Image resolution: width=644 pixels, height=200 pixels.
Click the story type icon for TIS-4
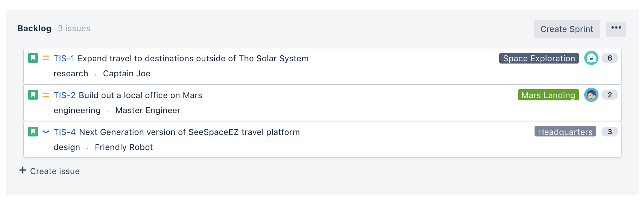pos(33,132)
